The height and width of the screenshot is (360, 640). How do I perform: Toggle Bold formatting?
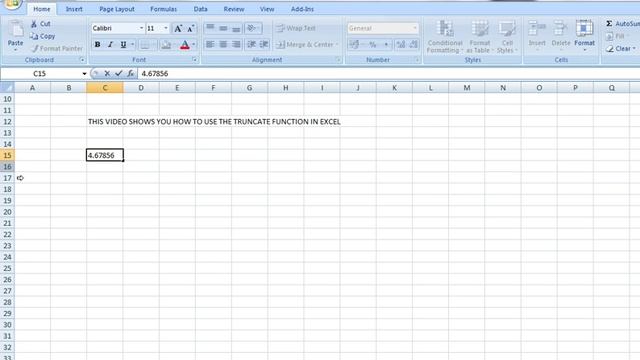pos(97,44)
